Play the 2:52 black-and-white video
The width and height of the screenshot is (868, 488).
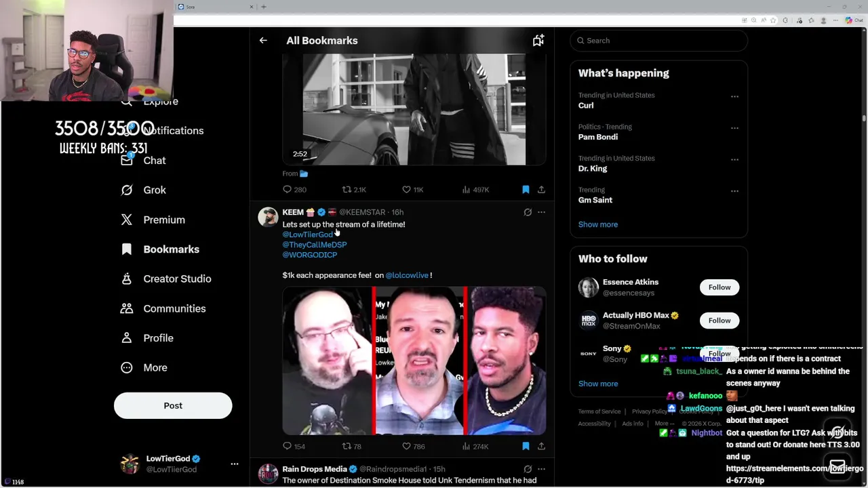click(x=414, y=110)
